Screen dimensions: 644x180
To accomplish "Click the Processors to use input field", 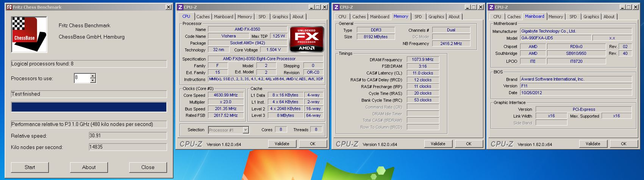I will click(x=82, y=78).
